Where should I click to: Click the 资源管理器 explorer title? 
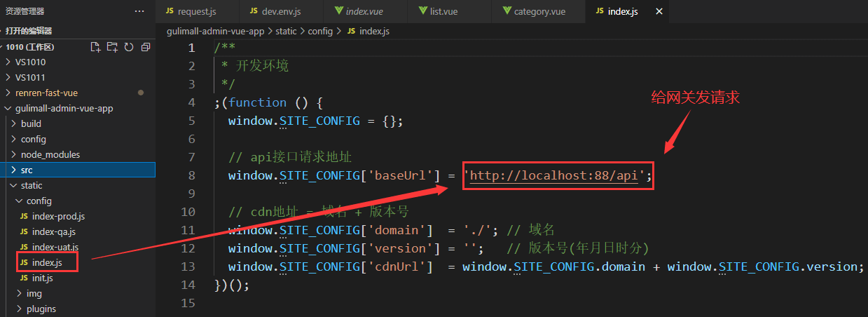[x=25, y=11]
